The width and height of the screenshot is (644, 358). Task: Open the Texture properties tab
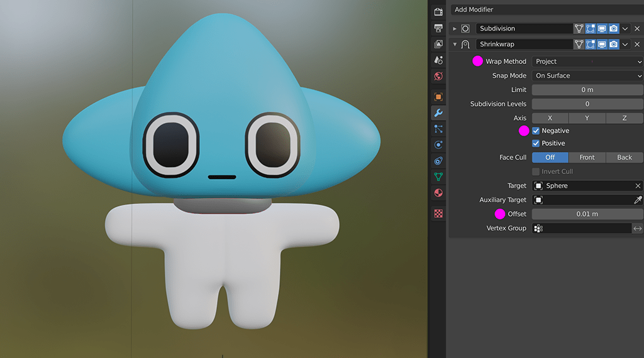pos(438,214)
